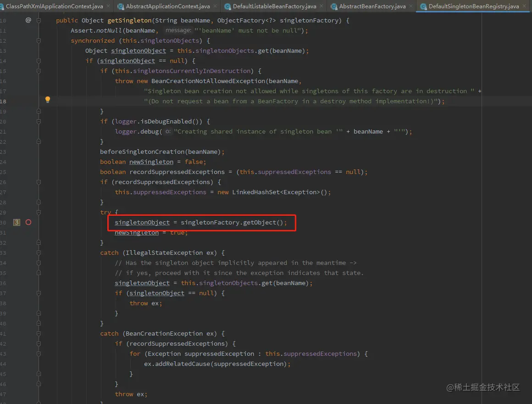Screen dimensions: 532x404
Task: Collapse the getSingleton method fold marker
Action: click(x=39, y=20)
